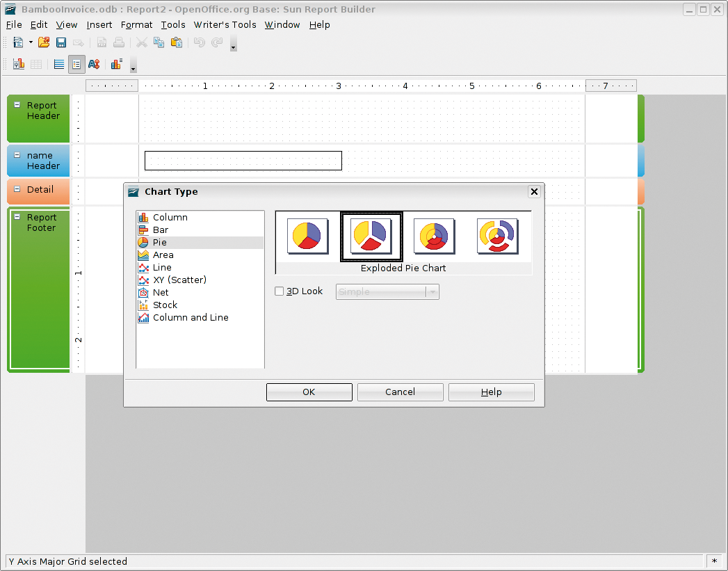The width and height of the screenshot is (728, 571).
Task: Choose the Donut chart thumbnail
Action: (435, 236)
